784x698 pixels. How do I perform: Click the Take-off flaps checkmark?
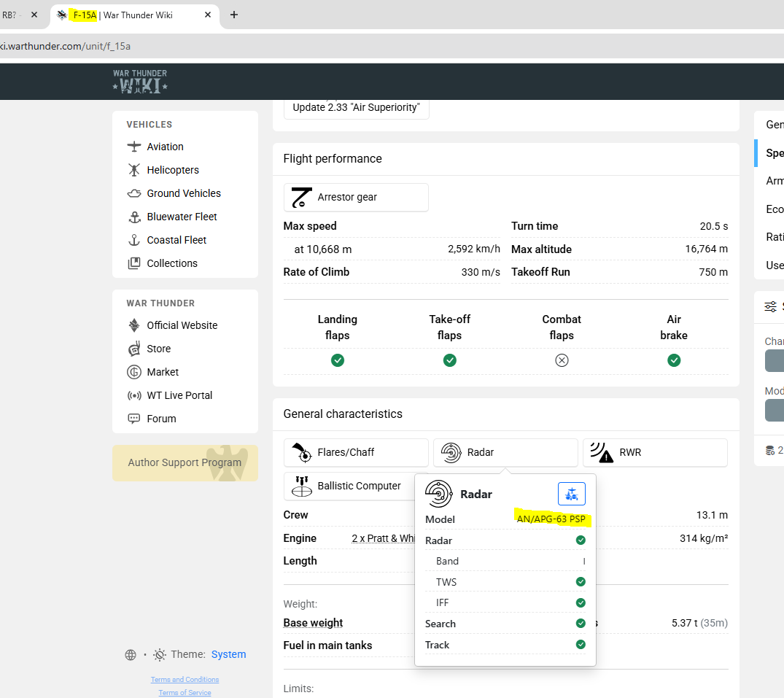(x=449, y=360)
